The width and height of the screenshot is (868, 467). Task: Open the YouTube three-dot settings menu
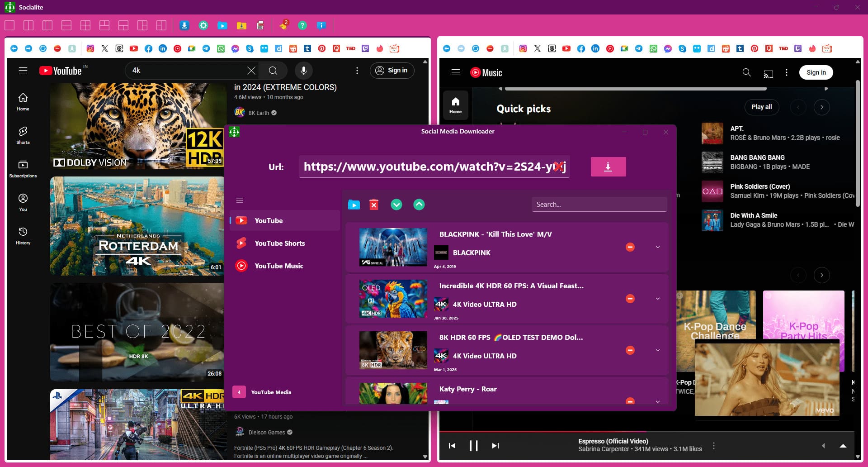[x=357, y=71]
